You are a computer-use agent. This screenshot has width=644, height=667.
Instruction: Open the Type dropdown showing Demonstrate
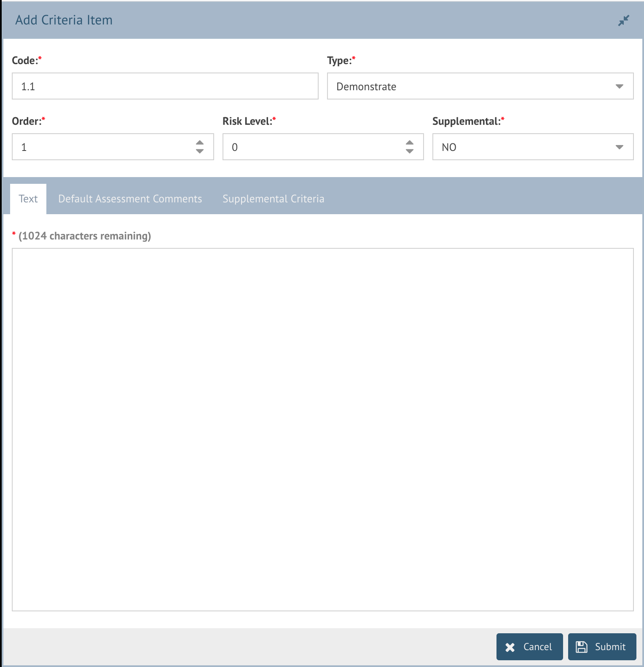click(x=480, y=86)
